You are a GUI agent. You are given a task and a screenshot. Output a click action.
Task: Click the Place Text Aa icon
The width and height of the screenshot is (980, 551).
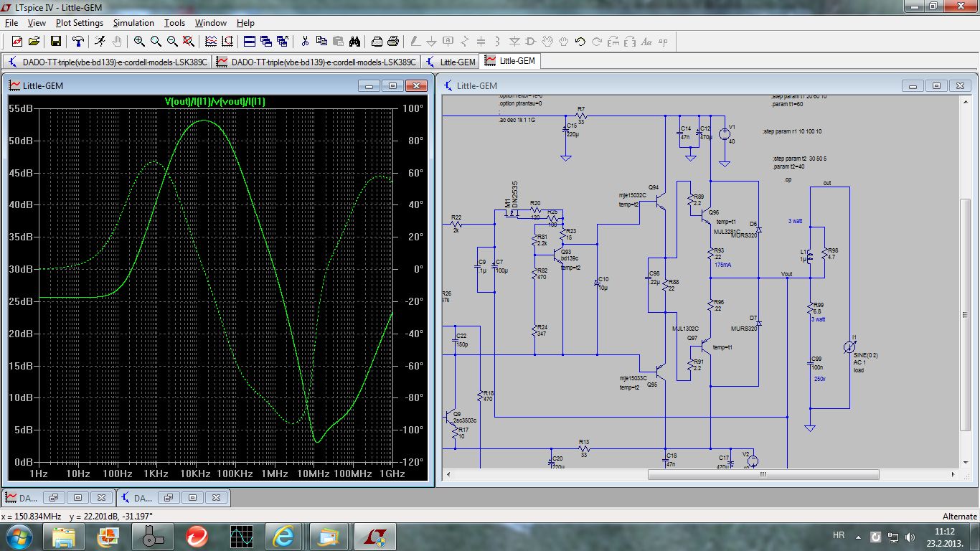(646, 42)
